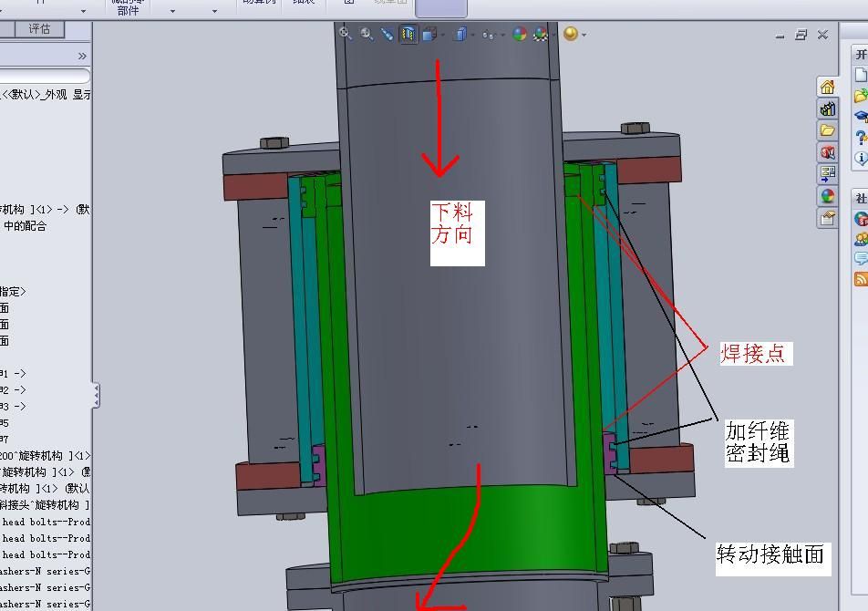Expand the panel with the double chevron
Image resolution: width=868 pixels, height=611 pixels.
coord(81,57)
